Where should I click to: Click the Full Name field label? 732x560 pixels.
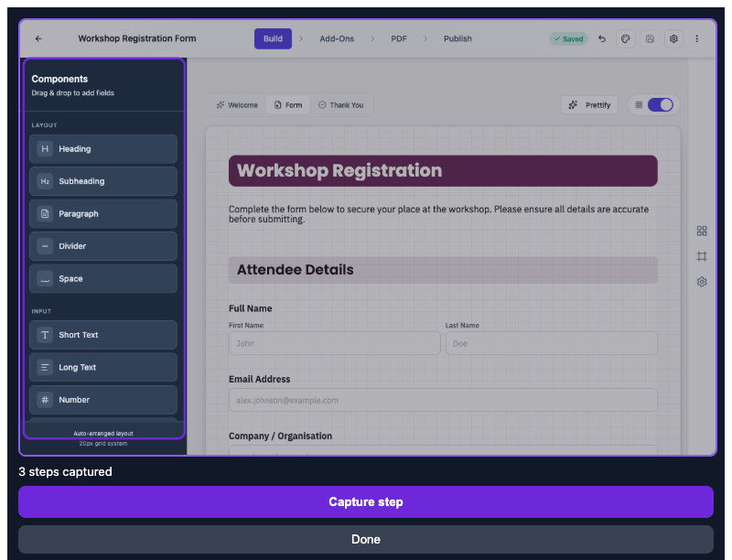coord(250,308)
